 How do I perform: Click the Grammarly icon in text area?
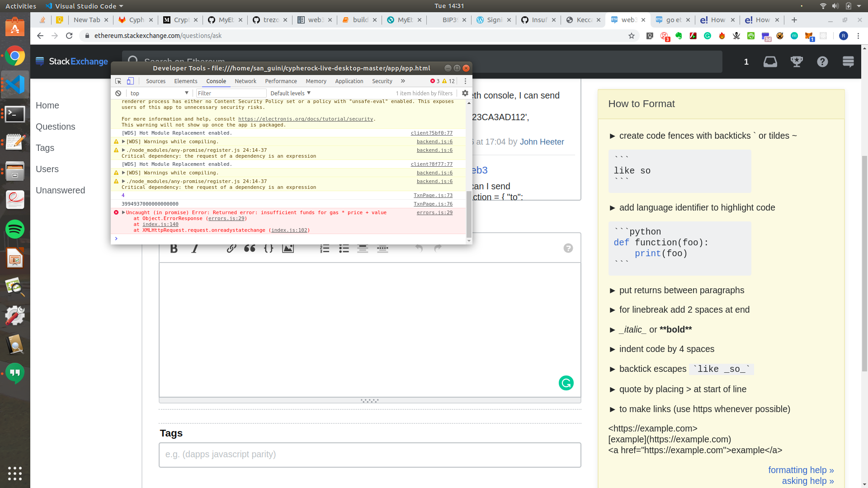[x=566, y=383]
